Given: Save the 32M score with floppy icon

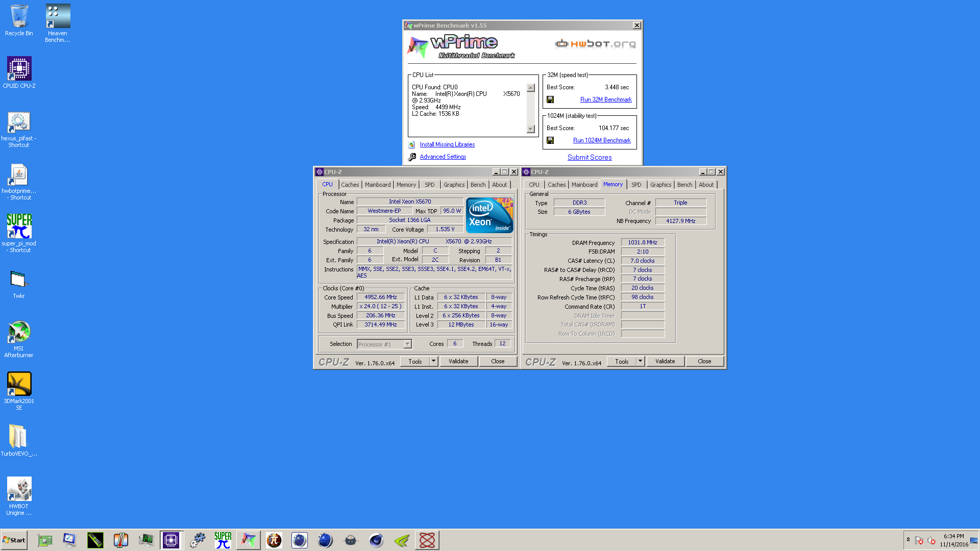Looking at the screenshot, I should click(x=550, y=99).
